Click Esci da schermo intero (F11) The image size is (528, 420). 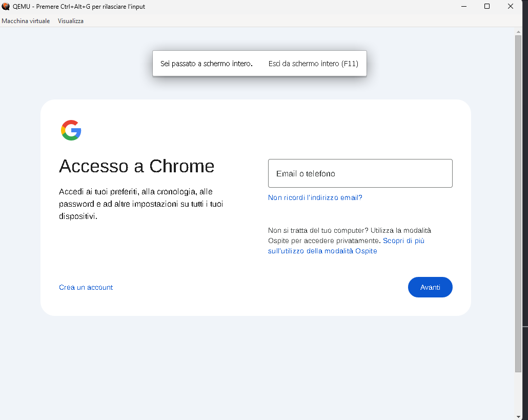[313, 64]
